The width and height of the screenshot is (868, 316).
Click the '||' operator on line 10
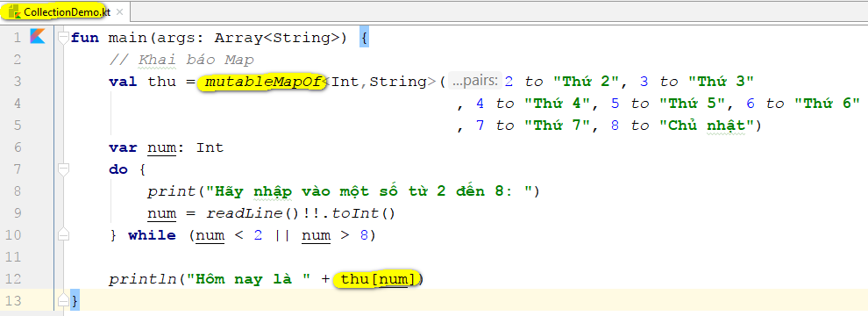pos(281,235)
